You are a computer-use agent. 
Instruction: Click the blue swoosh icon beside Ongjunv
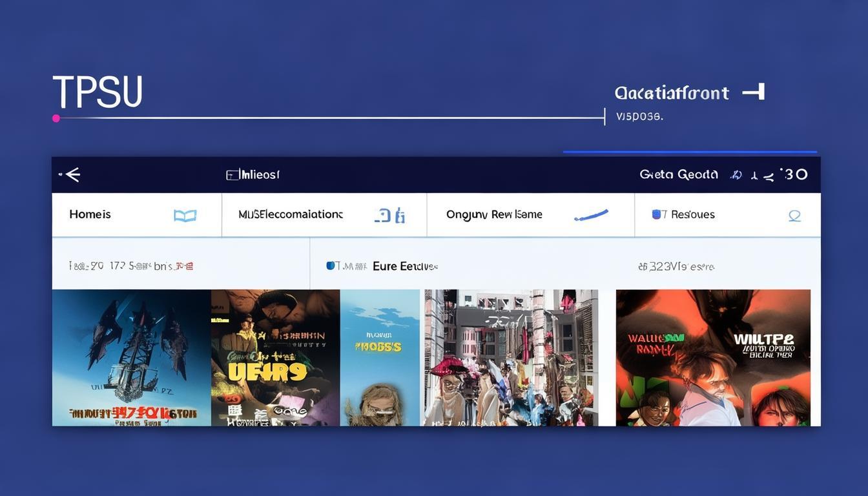tap(591, 216)
